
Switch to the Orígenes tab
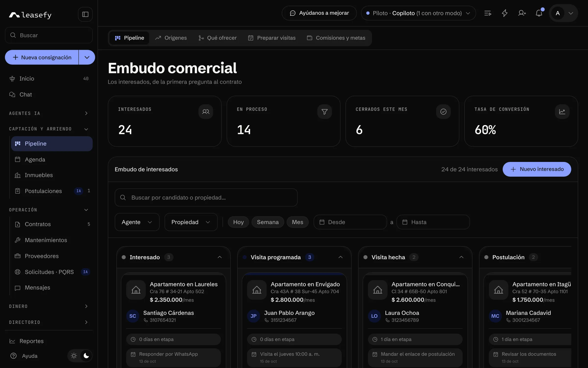click(171, 38)
